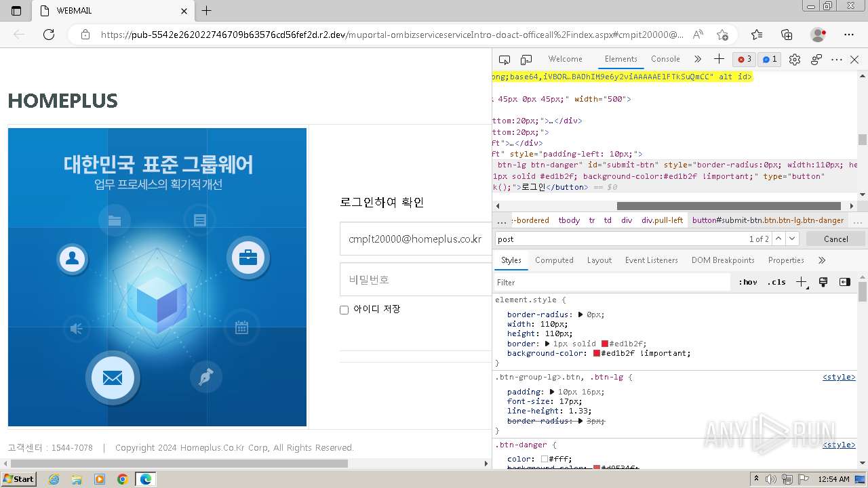Click background-color swatch #ed1b2f
Screen dimensions: 868x488
pyautogui.click(x=597, y=353)
